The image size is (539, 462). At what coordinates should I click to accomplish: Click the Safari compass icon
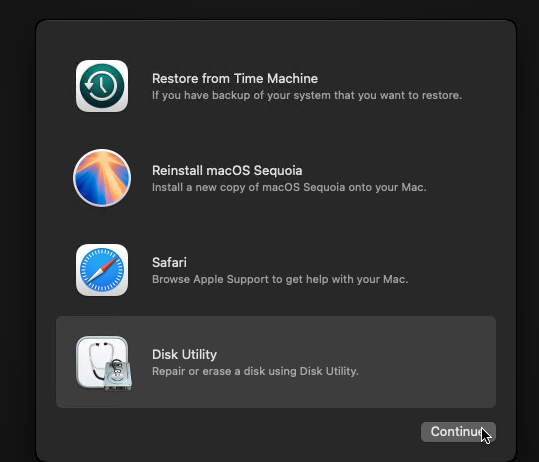[x=102, y=270]
